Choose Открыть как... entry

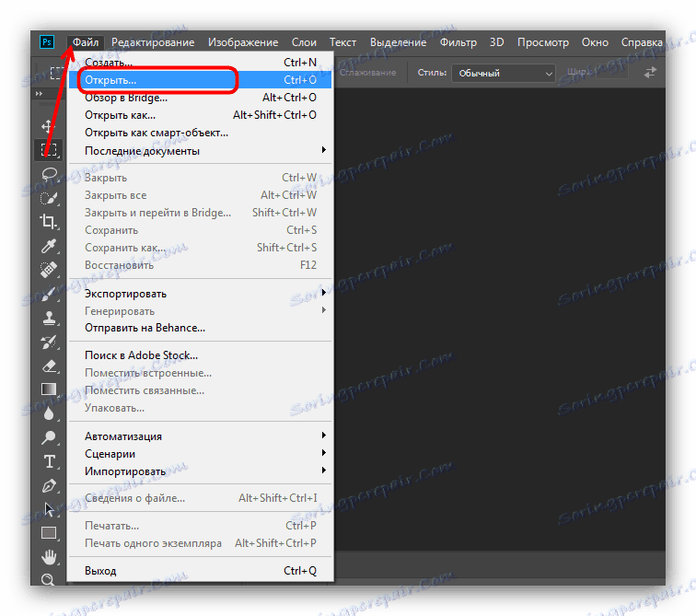(201, 115)
